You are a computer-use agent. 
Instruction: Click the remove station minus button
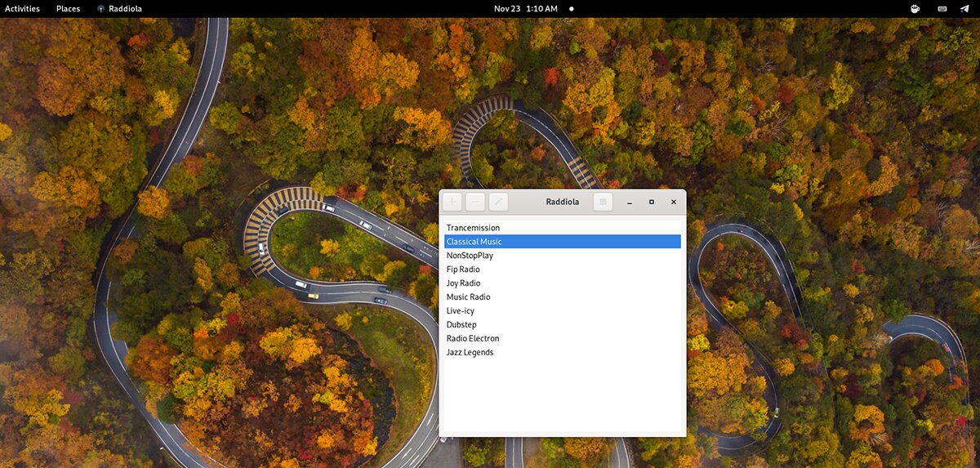click(x=475, y=202)
